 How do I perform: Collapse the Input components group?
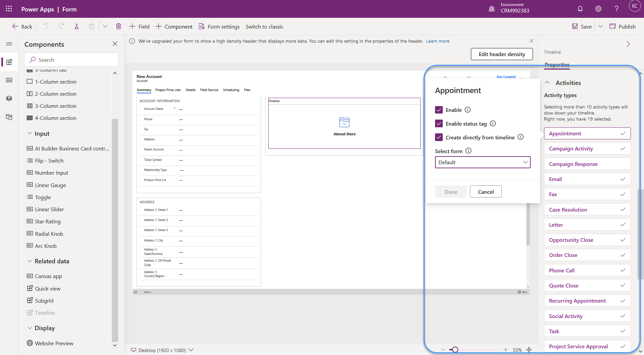coord(30,133)
